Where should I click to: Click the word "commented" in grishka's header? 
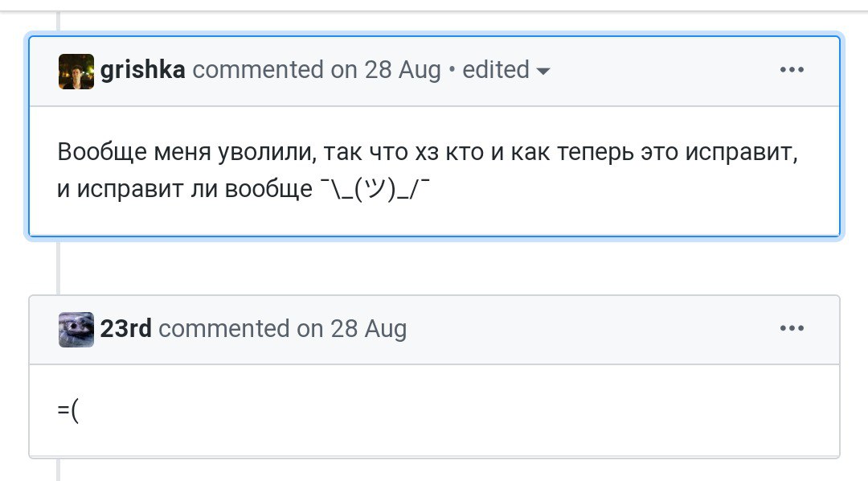[x=257, y=70]
